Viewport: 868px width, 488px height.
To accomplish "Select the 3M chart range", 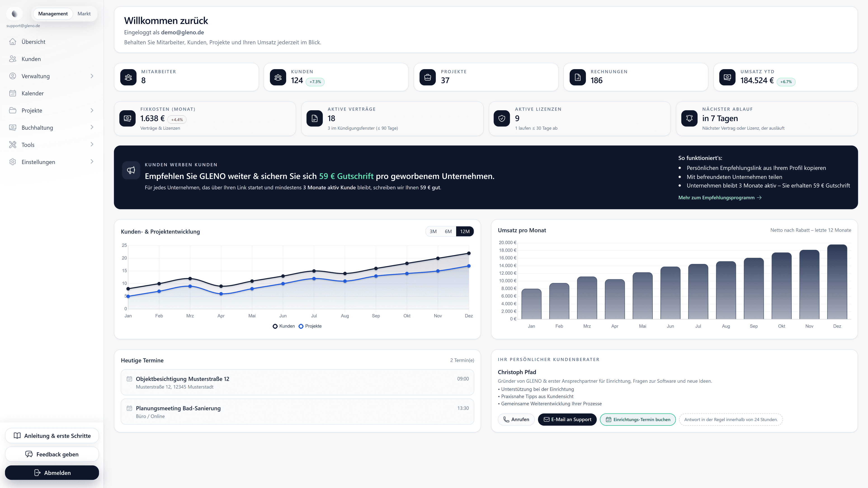I will pyautogui.click(x=433, y=231).
